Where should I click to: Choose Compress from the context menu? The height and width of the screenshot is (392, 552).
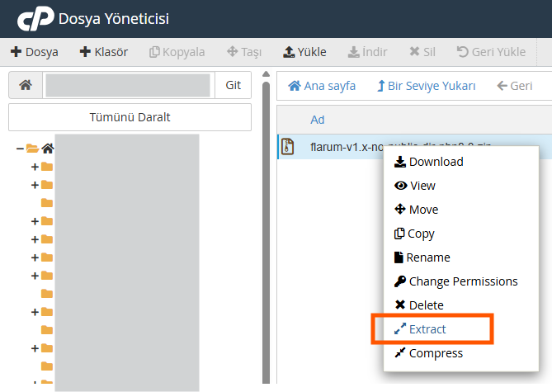[x=436, y=353]
